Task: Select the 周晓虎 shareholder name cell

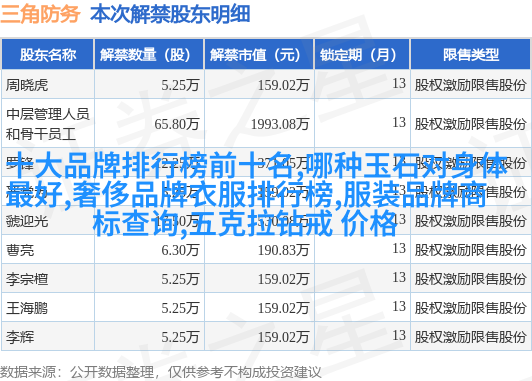Action: [x=27, y=85]
